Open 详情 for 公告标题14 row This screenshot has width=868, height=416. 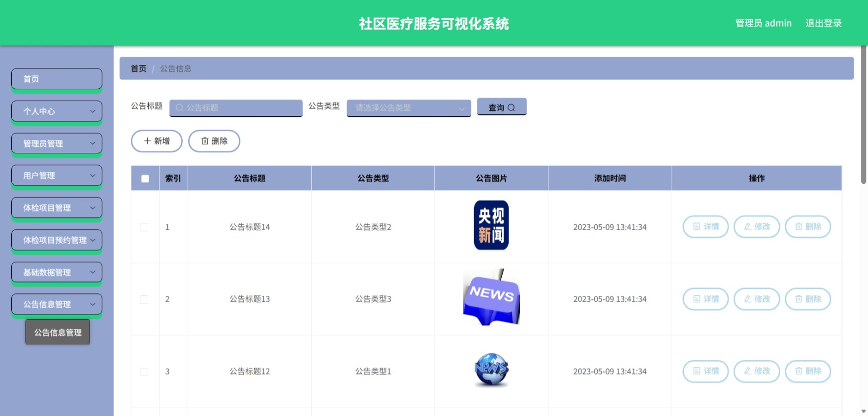(706, 227)
